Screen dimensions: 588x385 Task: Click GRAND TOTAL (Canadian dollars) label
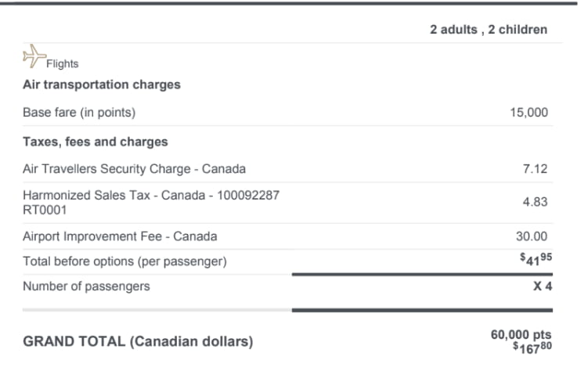(x=138, y=342)
